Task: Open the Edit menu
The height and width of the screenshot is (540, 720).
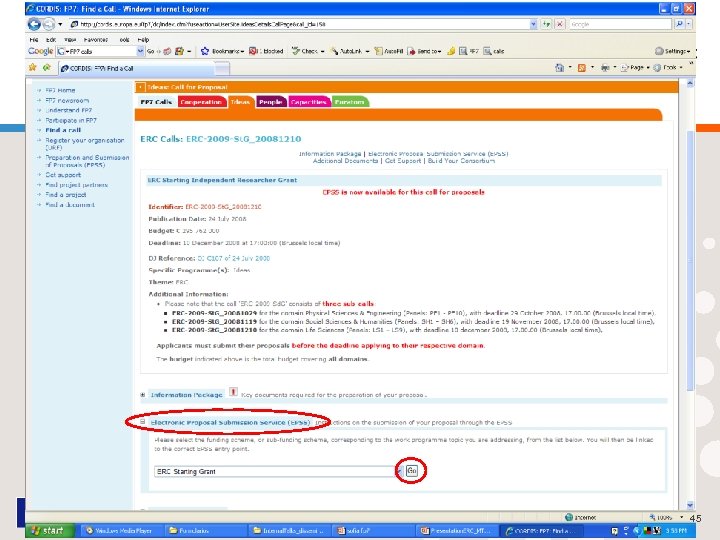Action: (x=51, y=39)
